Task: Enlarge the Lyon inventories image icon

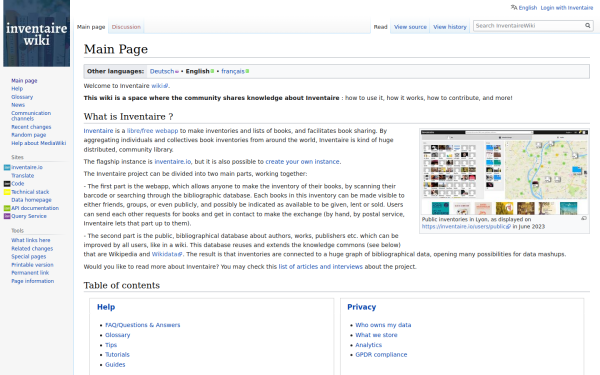Action: tap(584, 218)
